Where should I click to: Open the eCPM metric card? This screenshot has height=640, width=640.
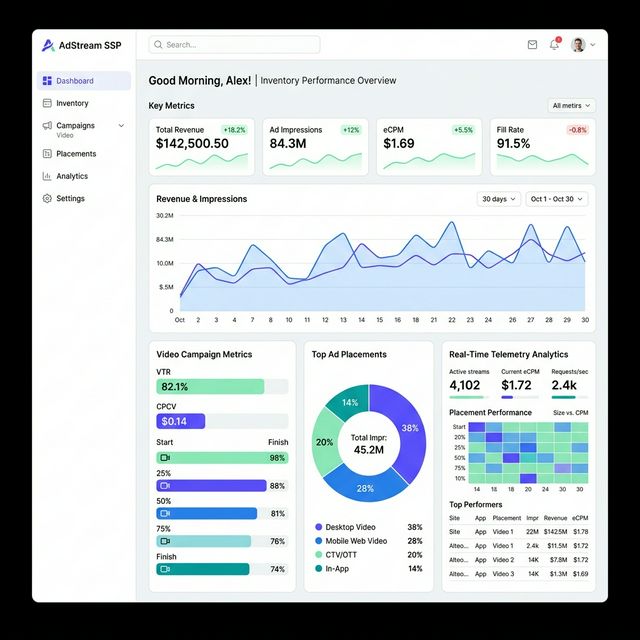pyautogui.click(x=429, y=147)
